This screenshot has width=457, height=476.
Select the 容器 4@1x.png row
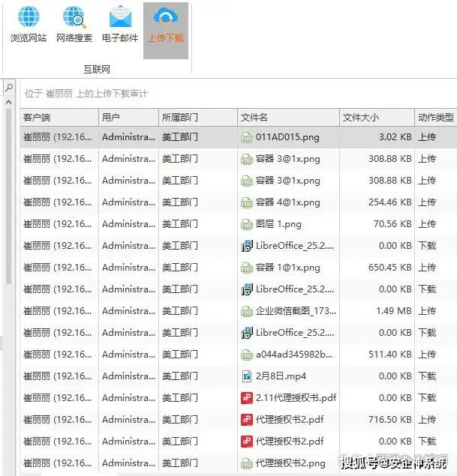pos(287,202)
